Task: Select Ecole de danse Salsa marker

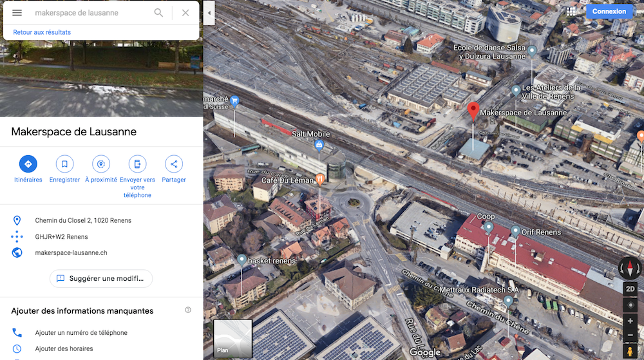Action: (x=532, y=52)
